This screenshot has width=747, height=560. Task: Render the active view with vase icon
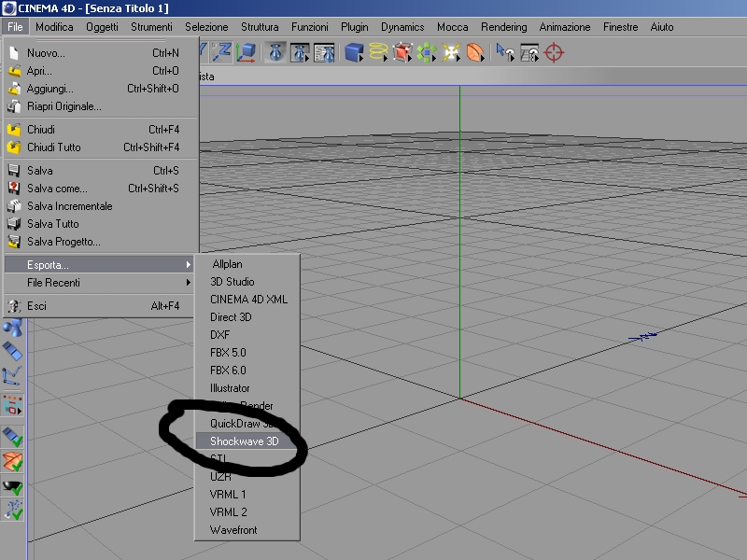[275, 52]
